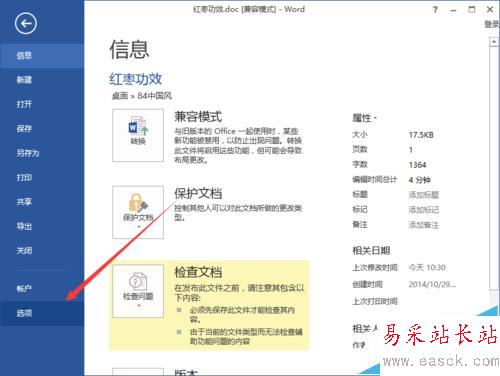Screen dimensions: 500x376
Task: Click the 兼容模式 heading
Action: (198, 117)
